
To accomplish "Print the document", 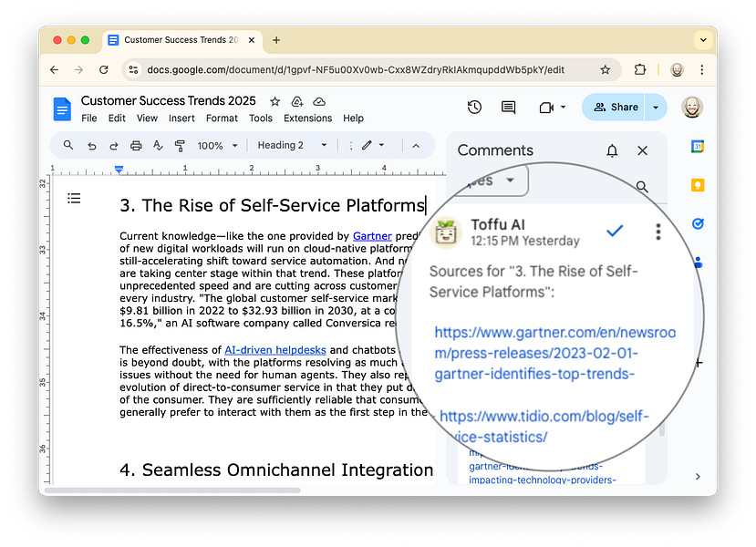I will 136,146.
